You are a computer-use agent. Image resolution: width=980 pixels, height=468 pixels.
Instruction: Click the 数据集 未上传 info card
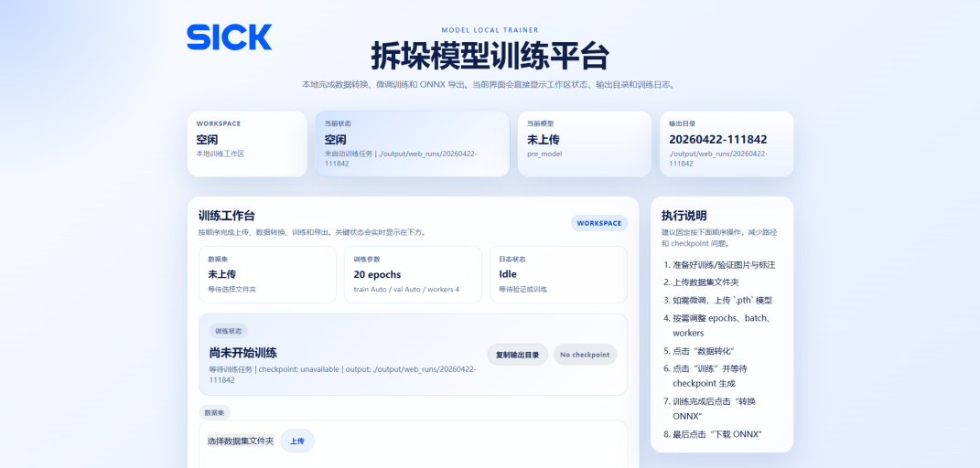267,274
